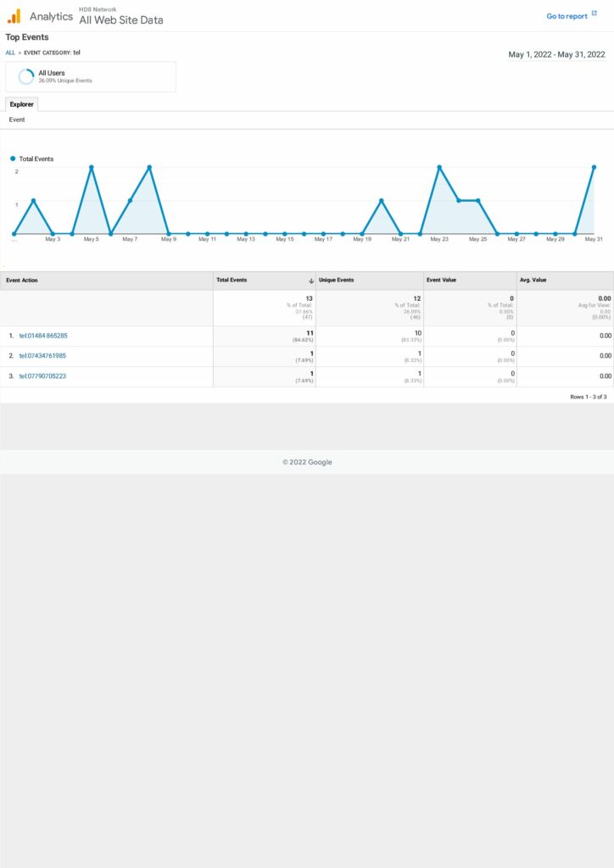Click the blue Total Events legend dot

click(13, 159)
